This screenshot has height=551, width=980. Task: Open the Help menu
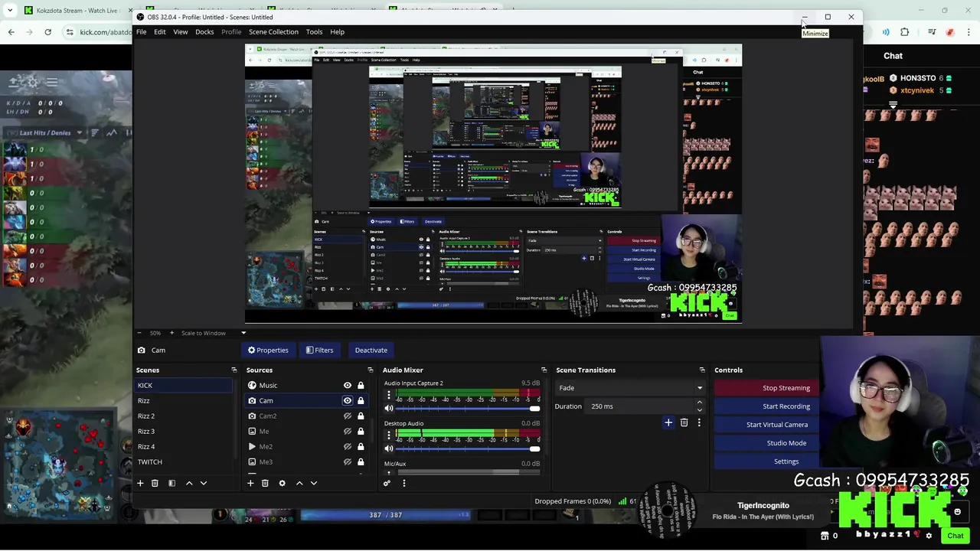pyautogui.click(x=337, y=32)
